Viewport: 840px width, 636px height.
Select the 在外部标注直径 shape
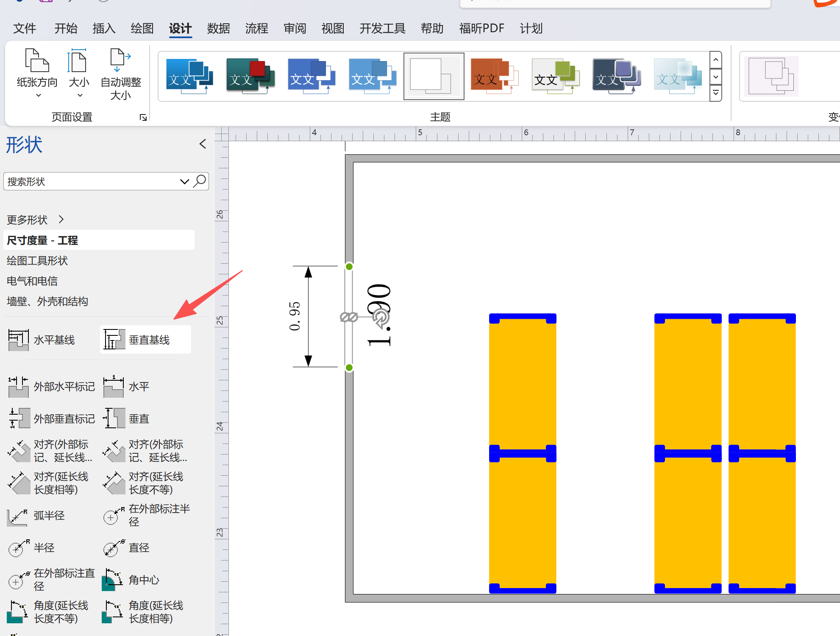point(51,580)
